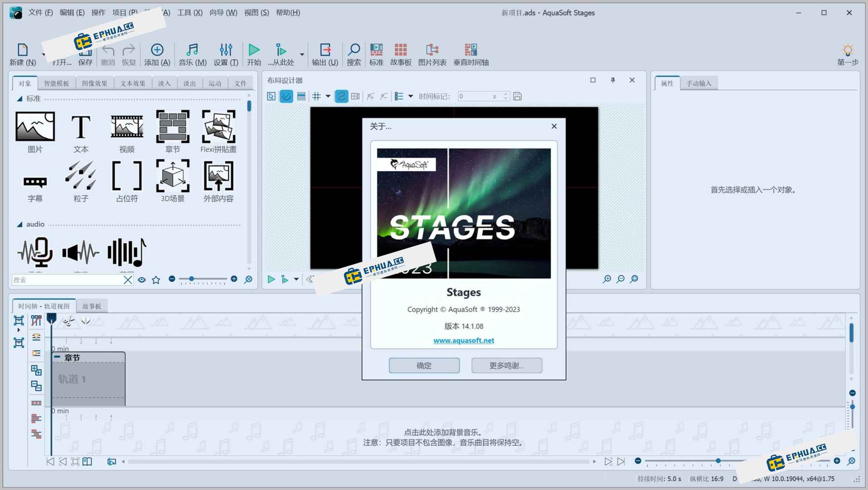
Task: Click the 搜索 search icon in the toolbar
Action: 354,54
